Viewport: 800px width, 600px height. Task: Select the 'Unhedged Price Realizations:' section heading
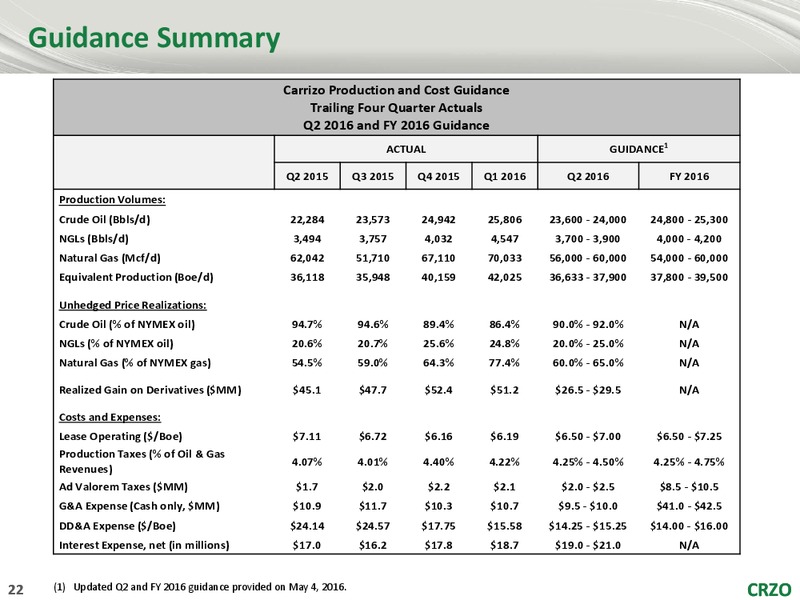pyautogui.click(x=133, y=305)
